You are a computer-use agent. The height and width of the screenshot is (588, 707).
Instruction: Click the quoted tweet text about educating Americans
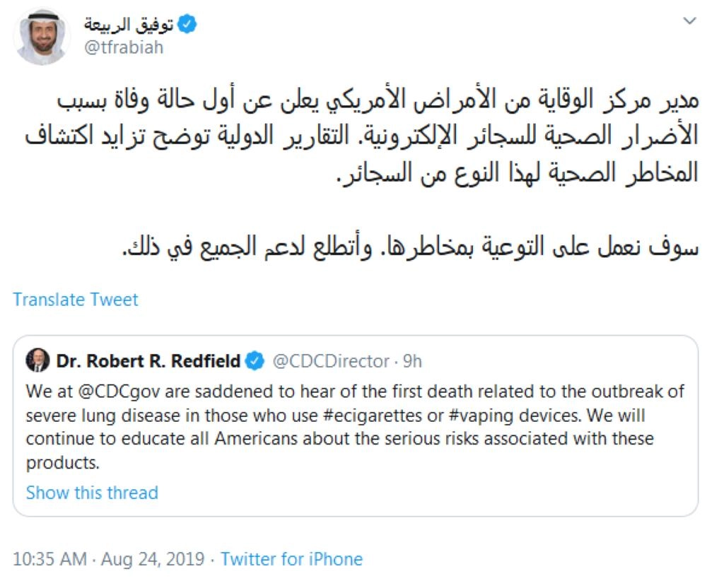[339, 439]
